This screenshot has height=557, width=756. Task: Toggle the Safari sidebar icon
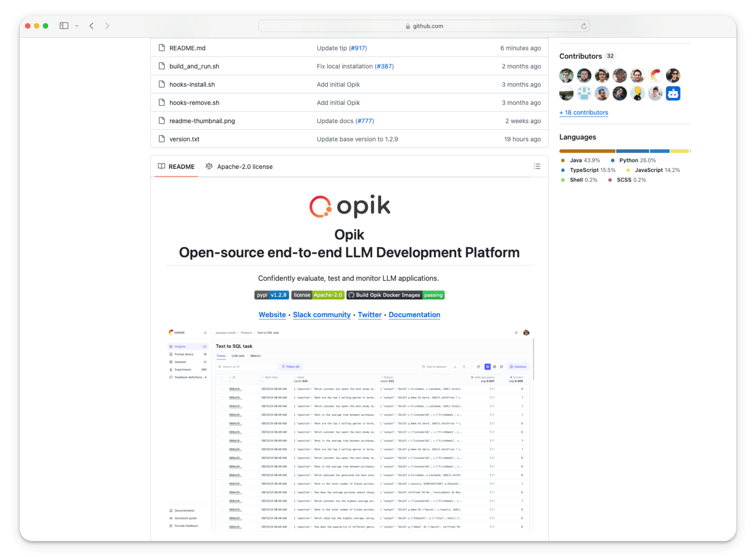[x=64, y=26]
